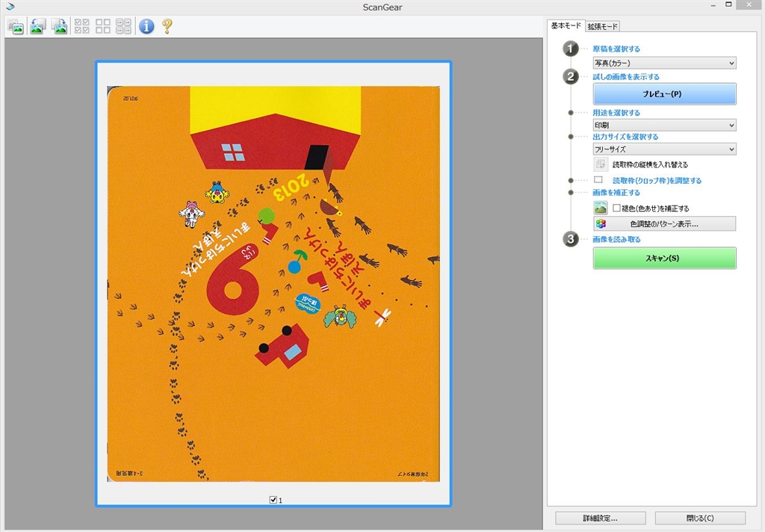
Task: Click the 原稿を選択する heading
Action: (x=616, y=49)
